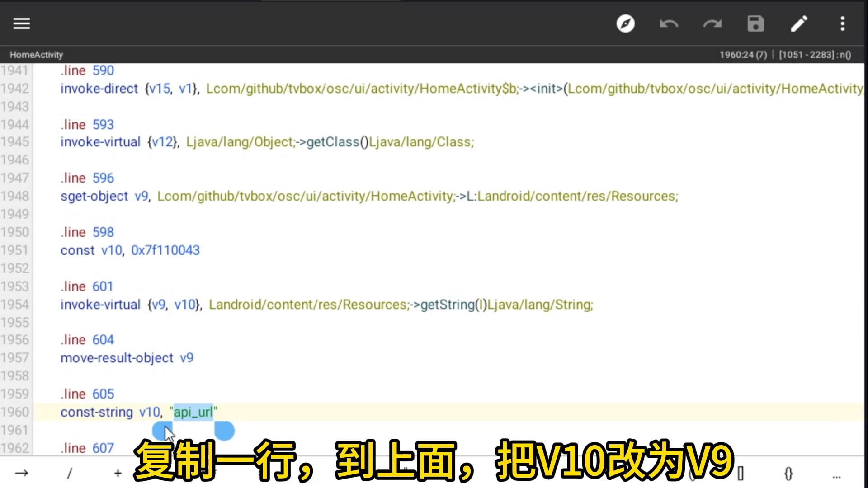Select the HomeActivity file title
This screenshot has height=488, width=868.
click(36, 55)
